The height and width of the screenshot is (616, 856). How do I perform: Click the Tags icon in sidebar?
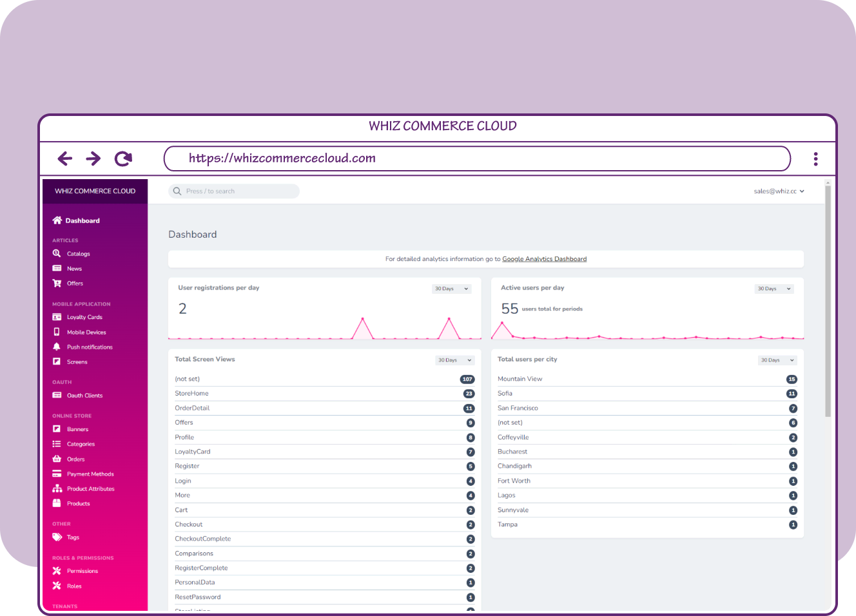tap(57, 537)
